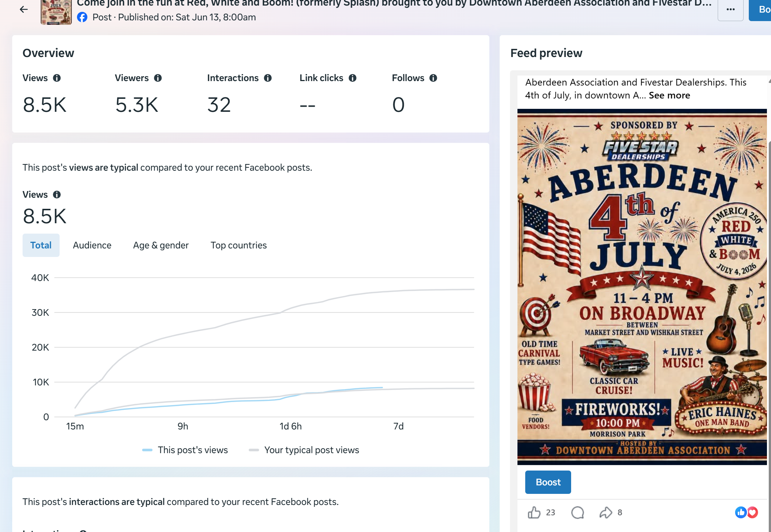
Task: Click the "Your typical post views" legend entry
Action: [x=304, y=450]
